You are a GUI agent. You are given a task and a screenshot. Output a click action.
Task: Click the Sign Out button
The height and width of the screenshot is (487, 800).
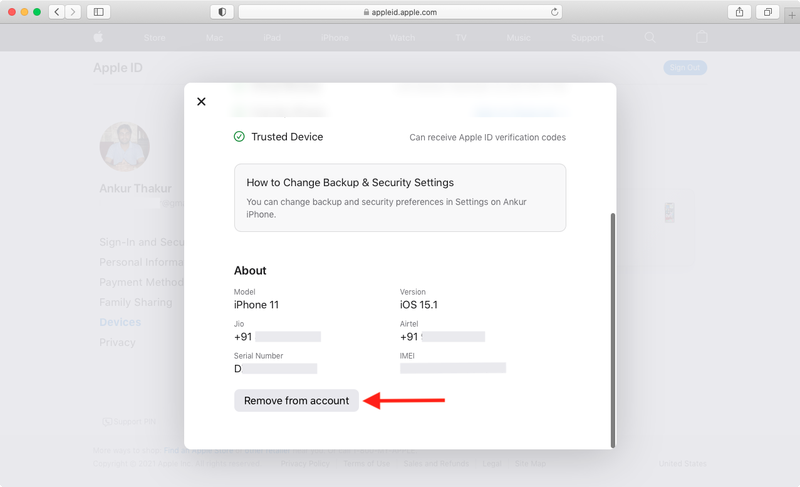(685, 68)
